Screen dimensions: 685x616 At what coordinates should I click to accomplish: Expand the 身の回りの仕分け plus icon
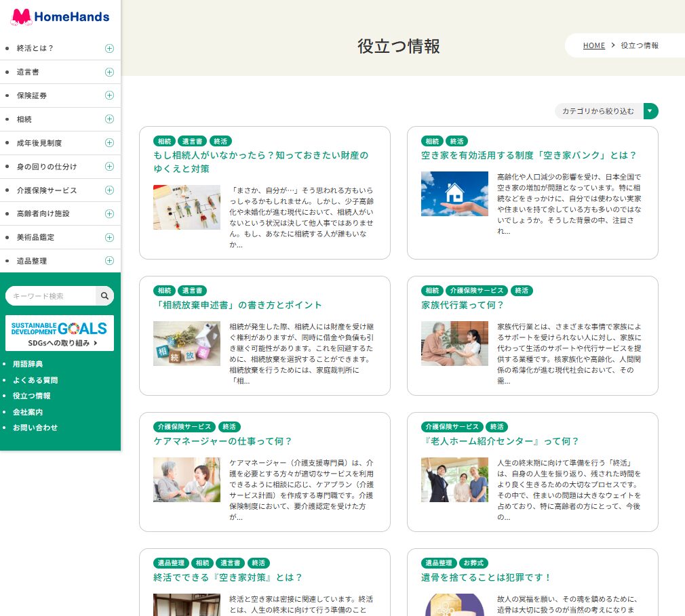pyautogui.click(x=110, y=166)
